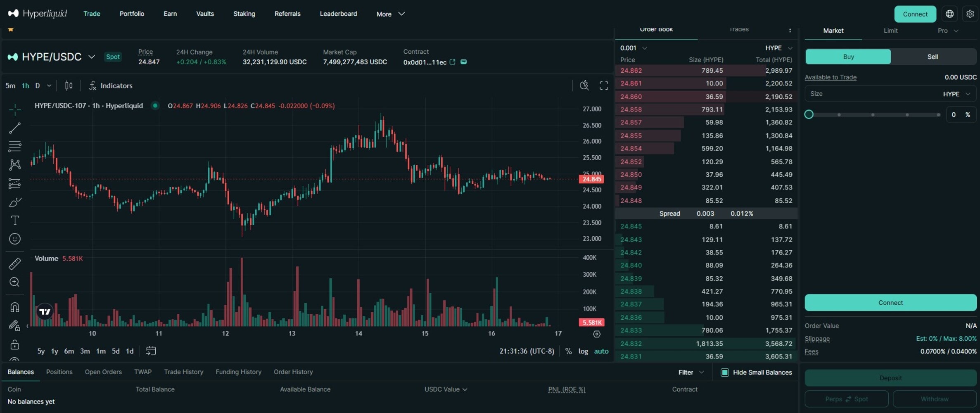The width and height of the screenshot is (980, 413).
Task: Toggle Hide Small Balances
Action: click(x=725, y=372)
